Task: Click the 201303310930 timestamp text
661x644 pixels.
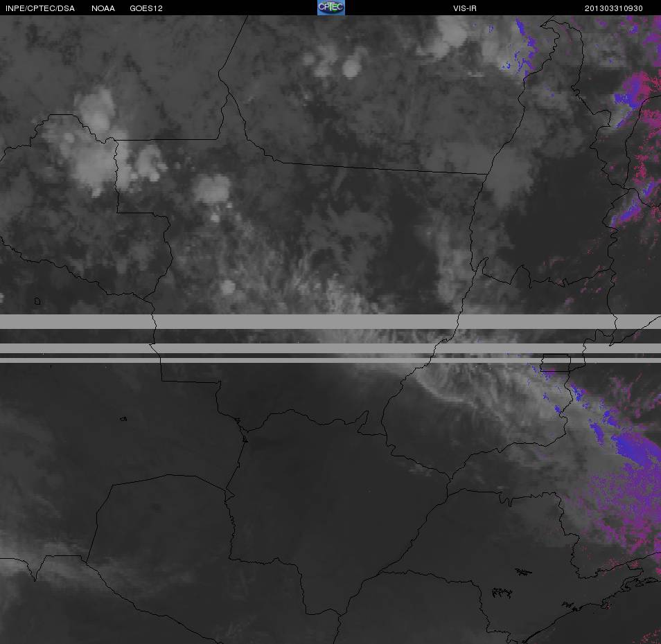Action: (x=613, y=8)
